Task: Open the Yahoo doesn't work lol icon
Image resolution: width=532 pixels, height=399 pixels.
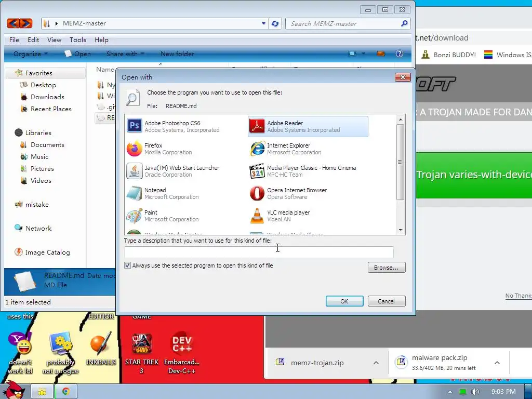Action: [x=20, y=353]
